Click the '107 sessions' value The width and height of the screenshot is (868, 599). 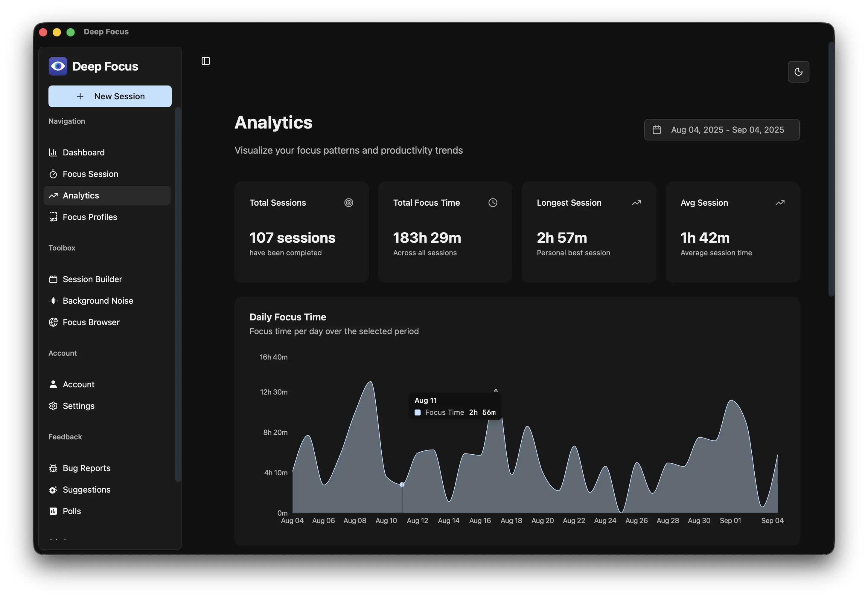click(x=292, y=238)
